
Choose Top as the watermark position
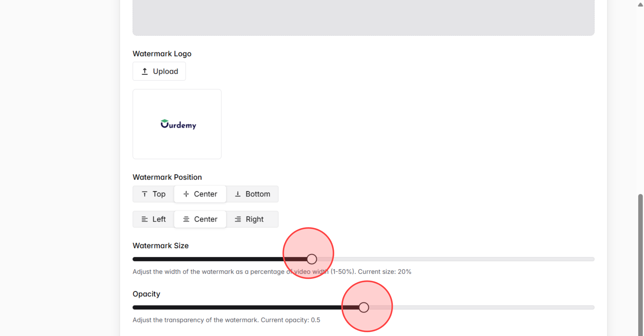pos(153,194)
